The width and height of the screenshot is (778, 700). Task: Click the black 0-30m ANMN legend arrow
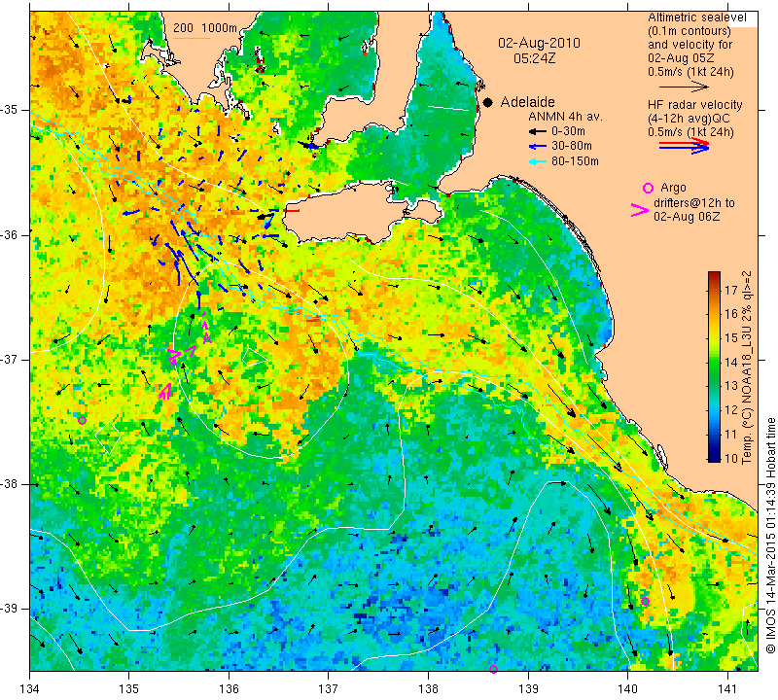537,131
